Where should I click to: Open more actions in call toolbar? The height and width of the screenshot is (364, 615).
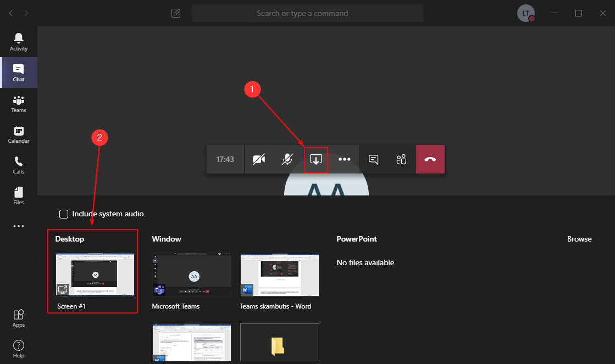(x=345, y=159)
